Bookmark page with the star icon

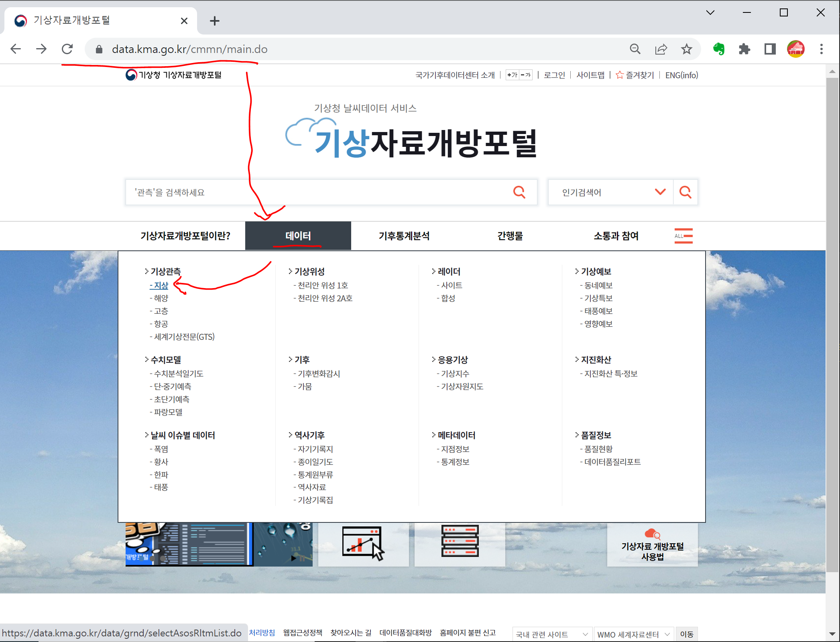[687, 49]
